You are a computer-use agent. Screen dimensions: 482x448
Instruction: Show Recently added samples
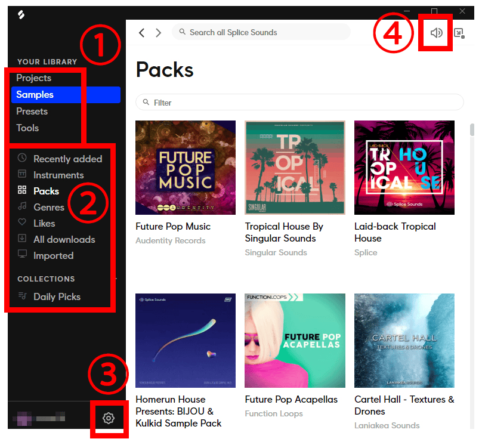click(x=67, y=159)
